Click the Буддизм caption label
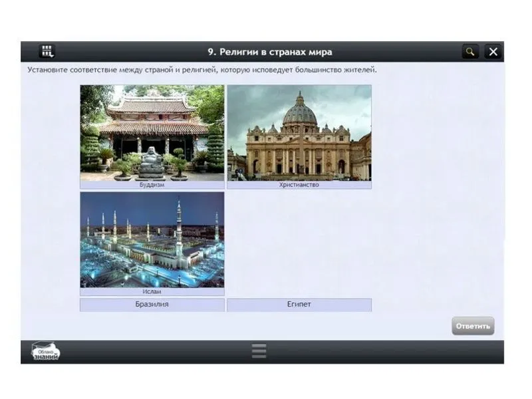Image resolution: width=532 pixels, height=399 pixels. (x=152, y=185)
